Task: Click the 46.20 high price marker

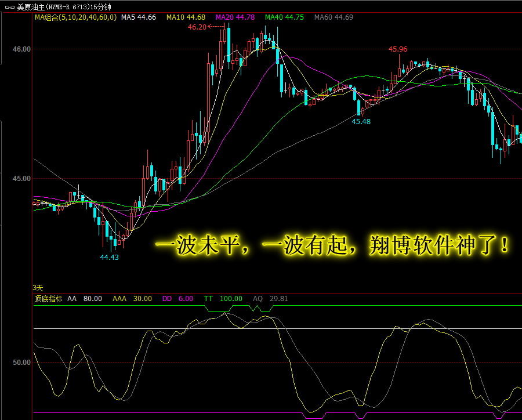Action: point(197,27)
